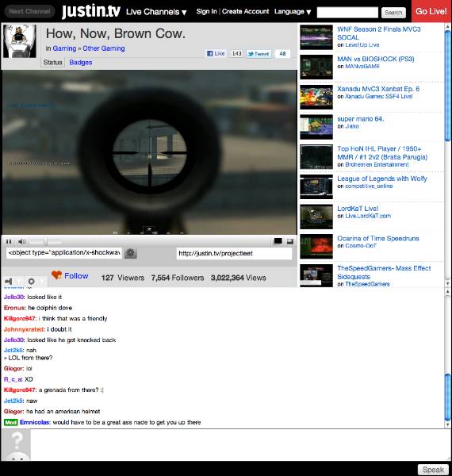Open the Gaming category link
The height and width of the screenshot is (476, 452).
[x=64, y=48]
